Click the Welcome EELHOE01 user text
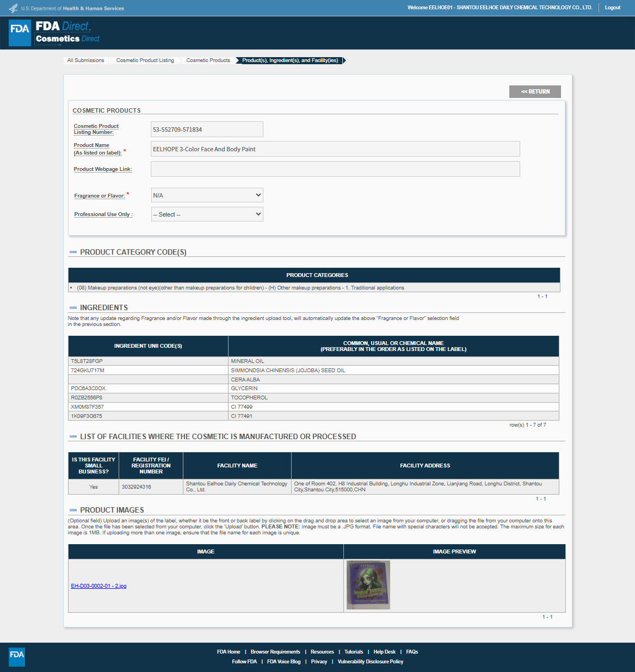The image size is (635, 672). [500, 8]
